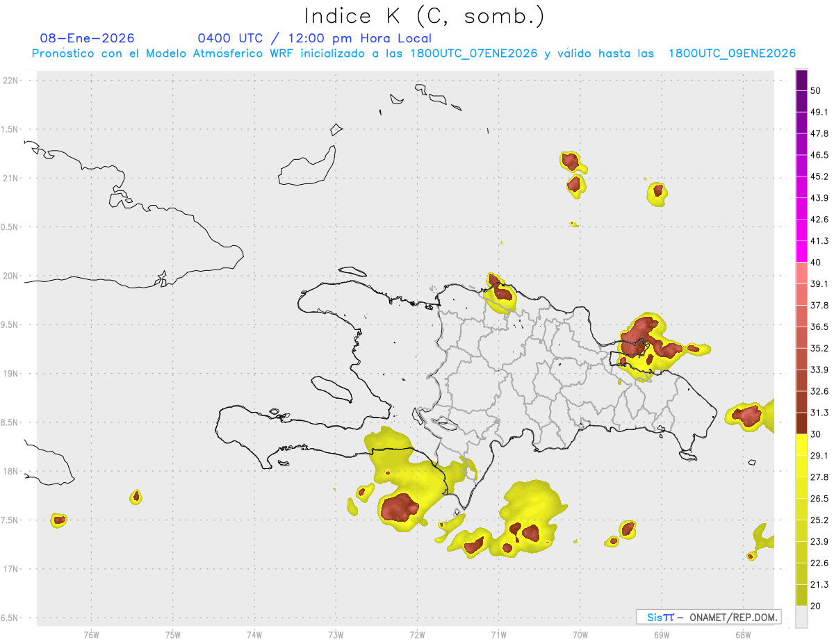This screenshot has height=644, width=834.
Task: Click the '71W' longitude label
Action: pyautogui.click(x=498, y=635)
